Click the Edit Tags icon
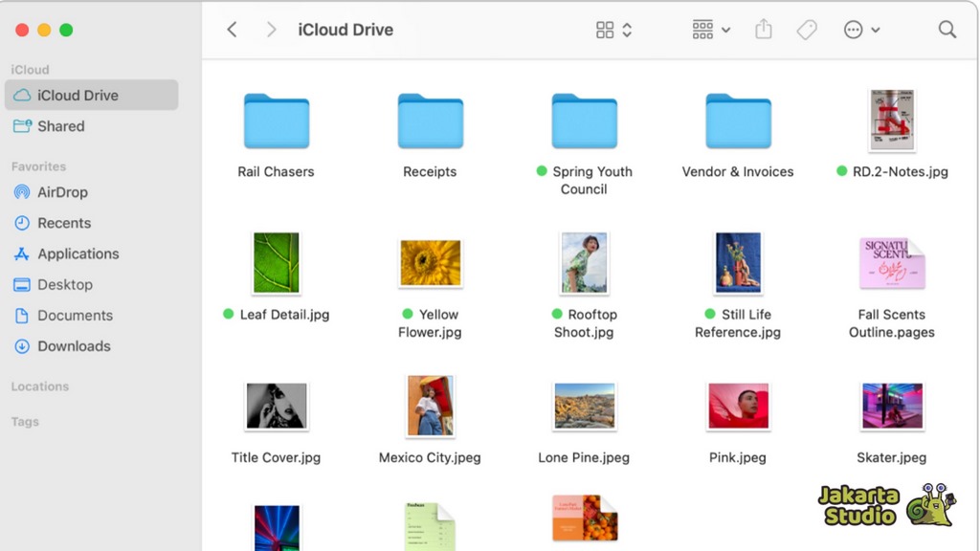This screenshot has width=980, height=551. pos(806,30)
